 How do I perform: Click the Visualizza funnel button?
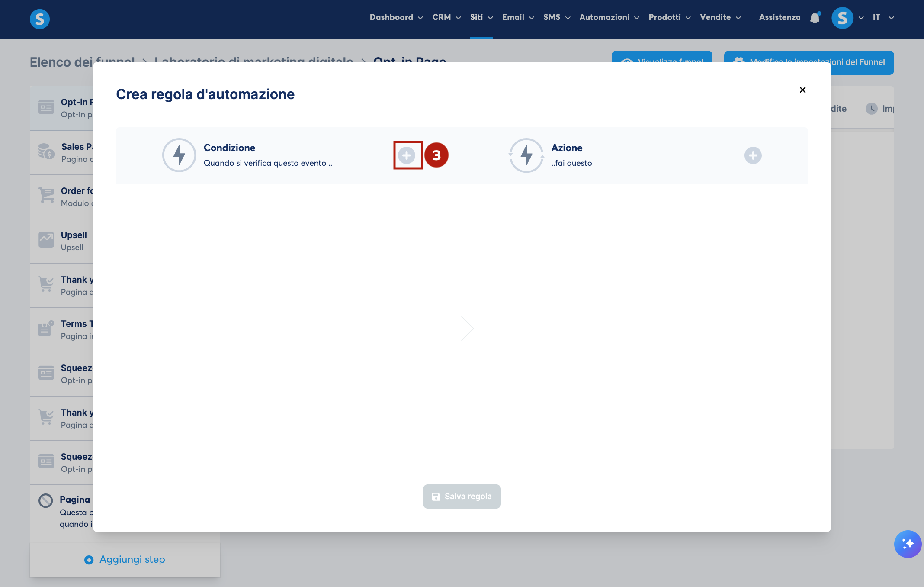point(662,57)
